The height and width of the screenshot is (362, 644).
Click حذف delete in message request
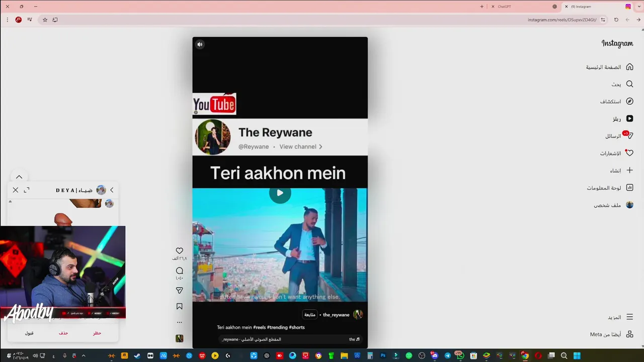(63, 333)
